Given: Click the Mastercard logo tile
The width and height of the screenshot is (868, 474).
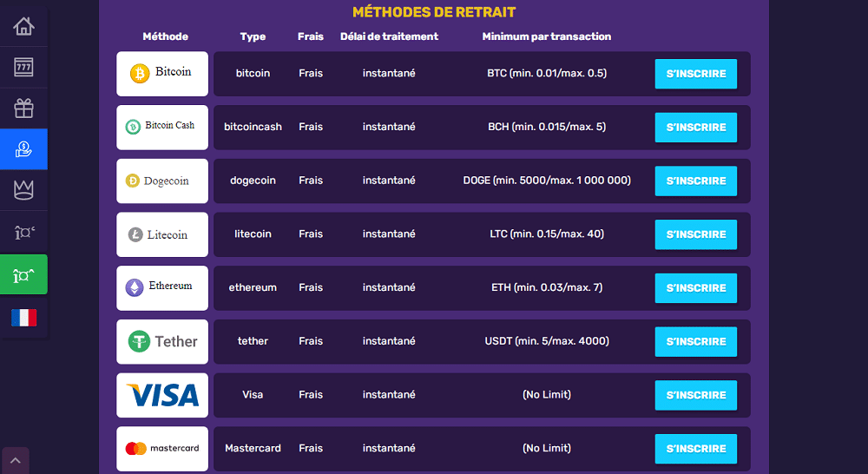Looking at the screenshot, I should (162, 449).
